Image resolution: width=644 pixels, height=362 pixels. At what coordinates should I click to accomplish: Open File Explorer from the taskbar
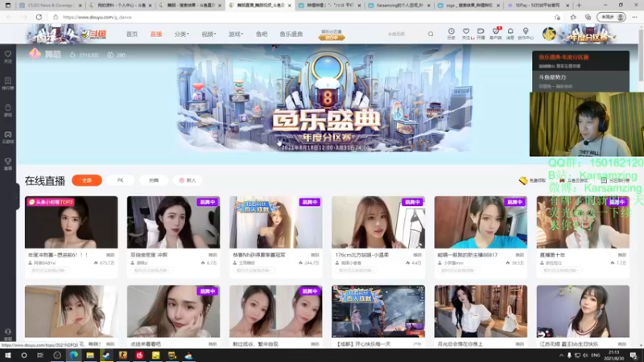90,356
